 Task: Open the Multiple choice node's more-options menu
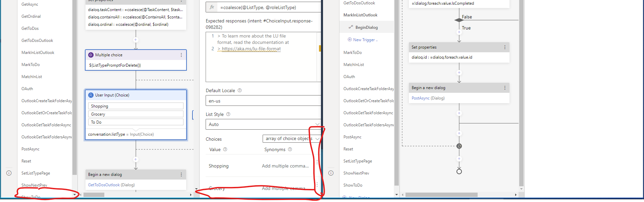pyautogui.click(x=181, y=55)
